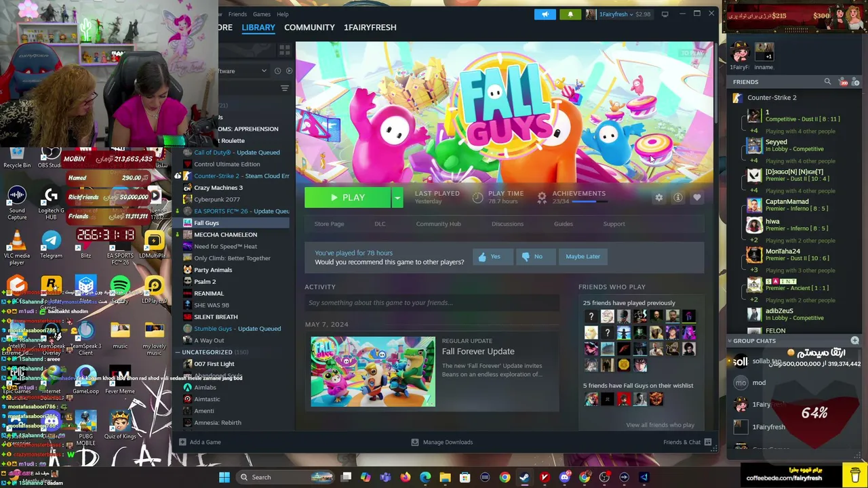Click Maybe Later on recommendation prompt
Image resolution: width=868 pixels, height=488 pixels.
click(x=583, y=257)
